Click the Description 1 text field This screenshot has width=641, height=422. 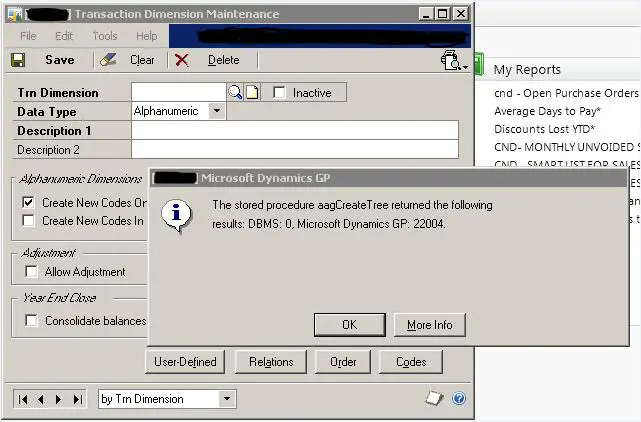[x=294, y=130]
